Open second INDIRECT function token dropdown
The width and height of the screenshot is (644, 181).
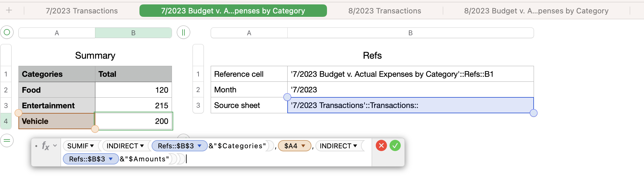coord(355,146)
